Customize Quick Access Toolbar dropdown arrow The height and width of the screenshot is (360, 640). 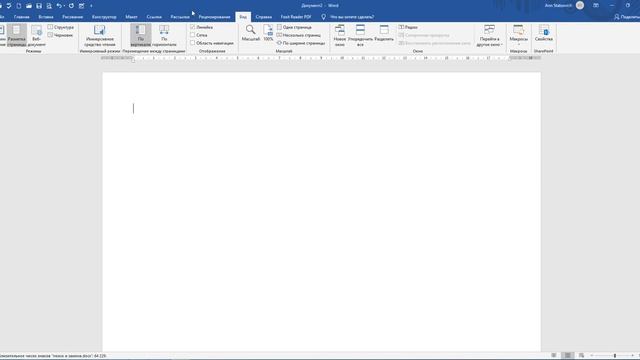point(91,6)
